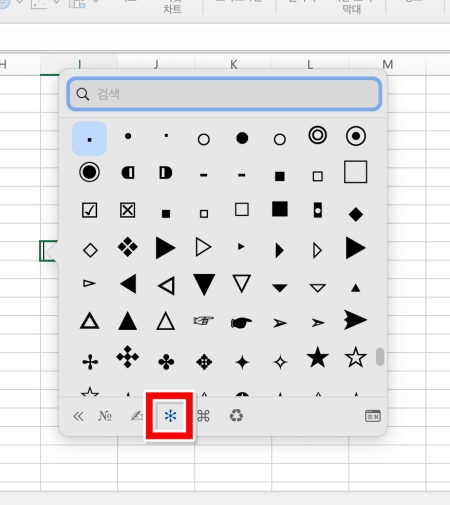Viewport: 450px width, 505px height.
Task: Open the bullets and stars asterisk category
Action: (170, 416)
